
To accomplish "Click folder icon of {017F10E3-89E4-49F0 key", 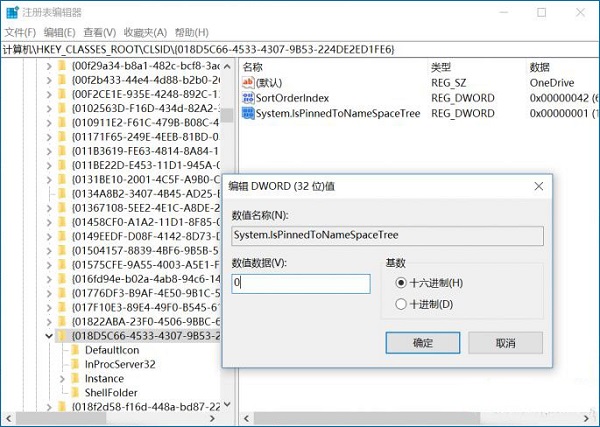I will [62, 307].
